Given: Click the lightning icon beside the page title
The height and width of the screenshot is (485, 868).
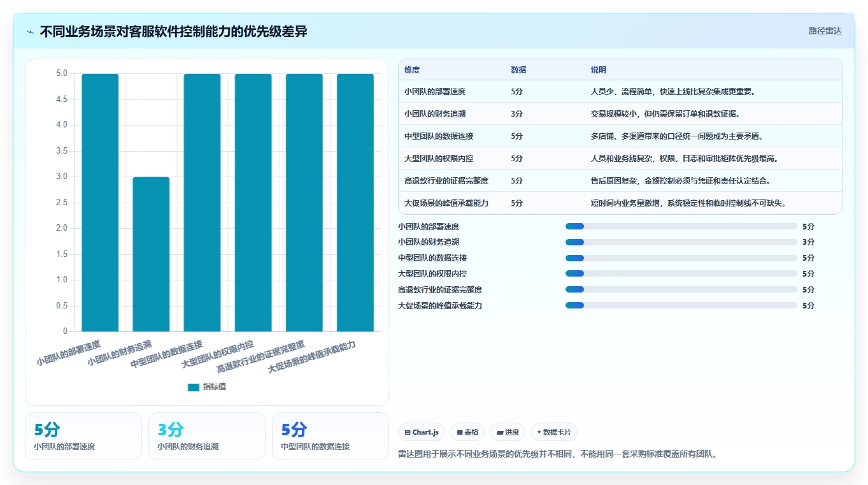Looking at the screenshot, I should (x=30, y=31).
